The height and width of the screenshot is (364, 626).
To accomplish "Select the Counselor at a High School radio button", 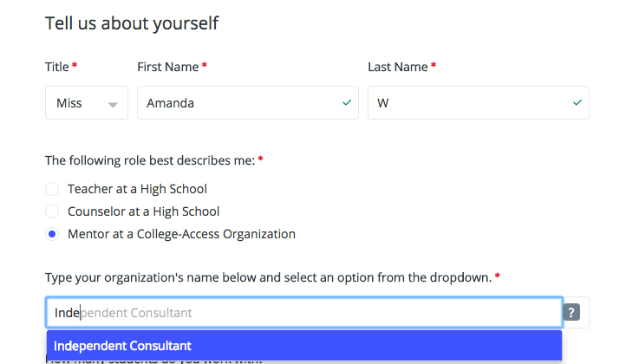I will (52, 211).
